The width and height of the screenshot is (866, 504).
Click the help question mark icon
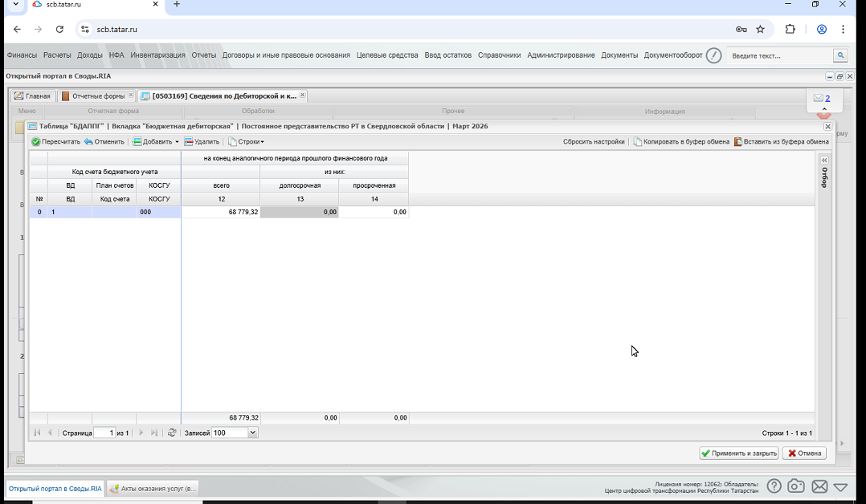pos(774,486)
